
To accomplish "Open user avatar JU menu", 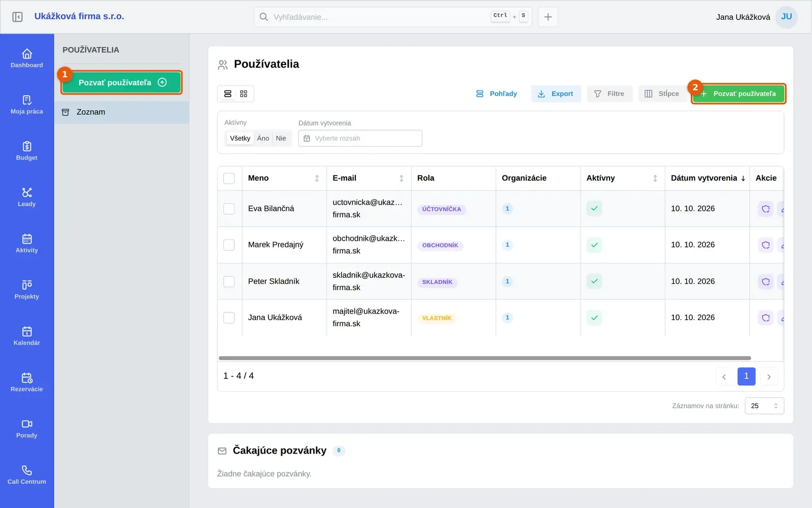I will coord(787,17).
